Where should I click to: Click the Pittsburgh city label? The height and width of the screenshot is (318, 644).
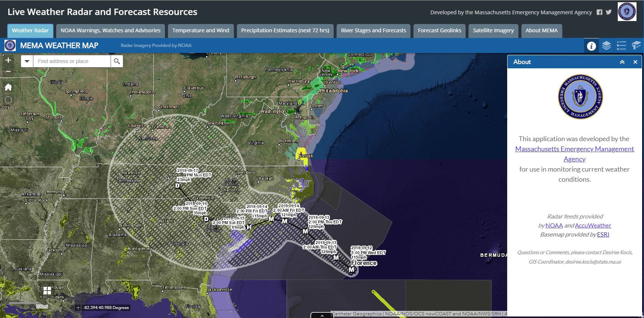coord(246,77)
